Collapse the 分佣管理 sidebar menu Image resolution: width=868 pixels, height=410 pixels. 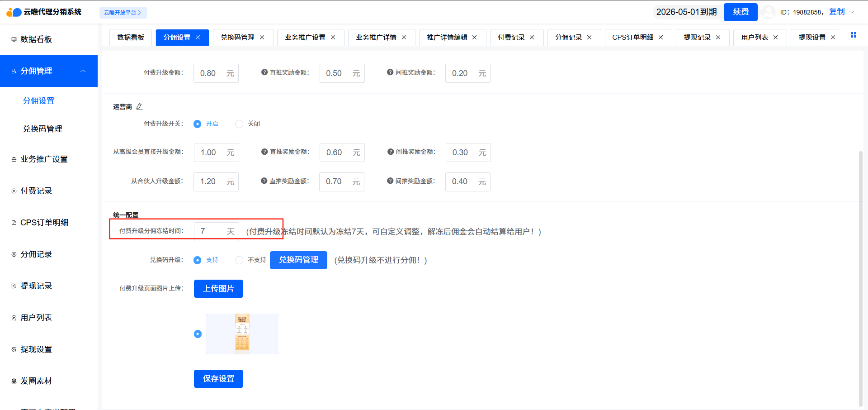click(83, 71)
